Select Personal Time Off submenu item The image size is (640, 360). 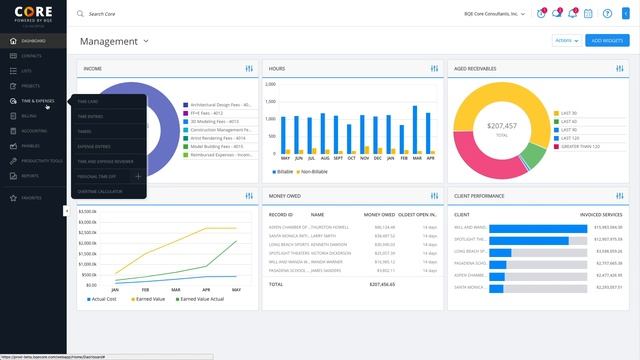97,177
